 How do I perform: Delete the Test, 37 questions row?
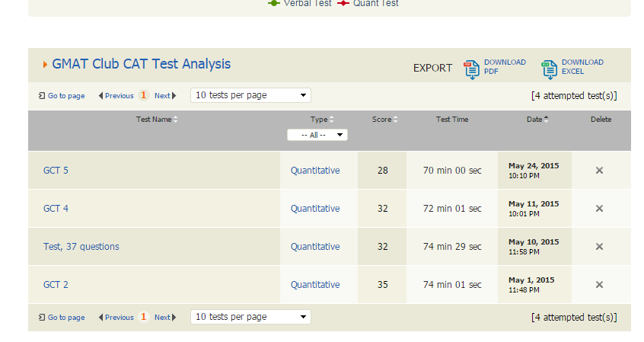click(x=599, y=247)
